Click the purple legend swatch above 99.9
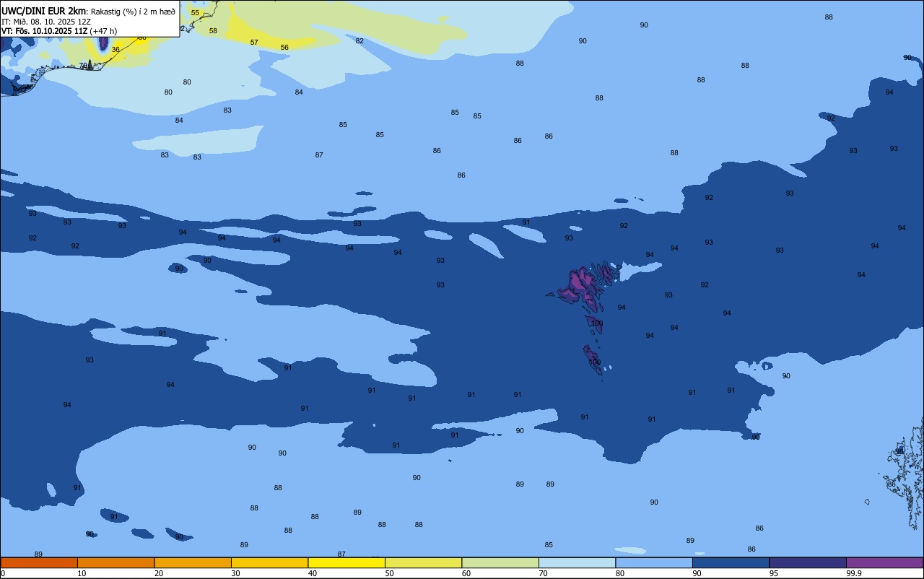 [884, 562]
